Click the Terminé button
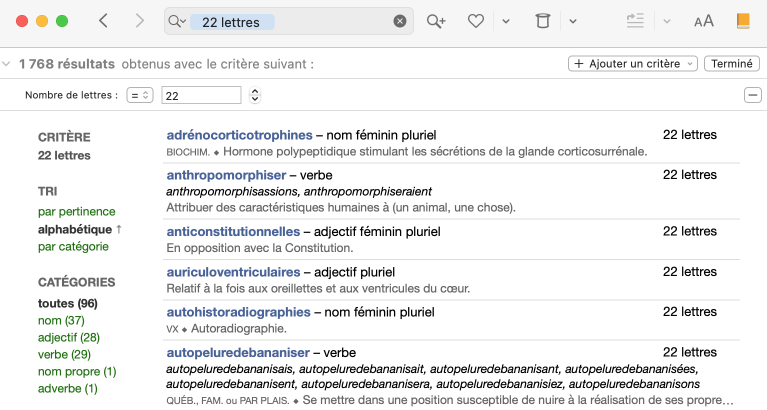The image size is (767, 410). pos(730,64)
